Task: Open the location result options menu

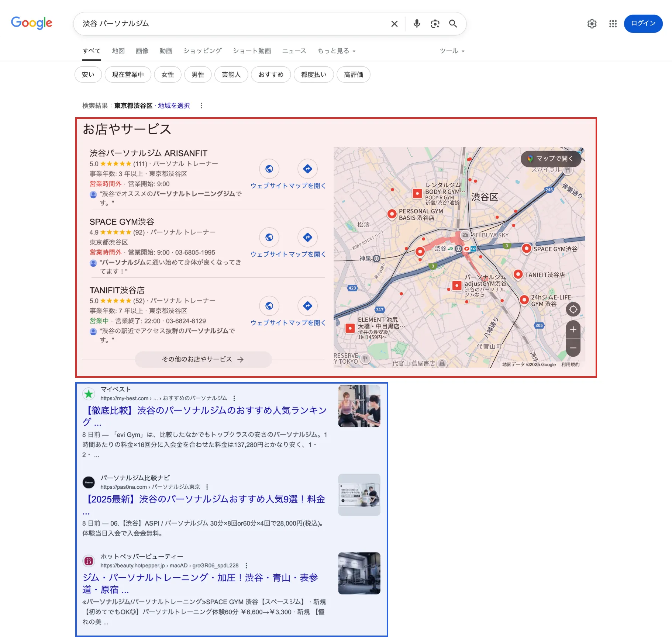Action: coord(201,106)
